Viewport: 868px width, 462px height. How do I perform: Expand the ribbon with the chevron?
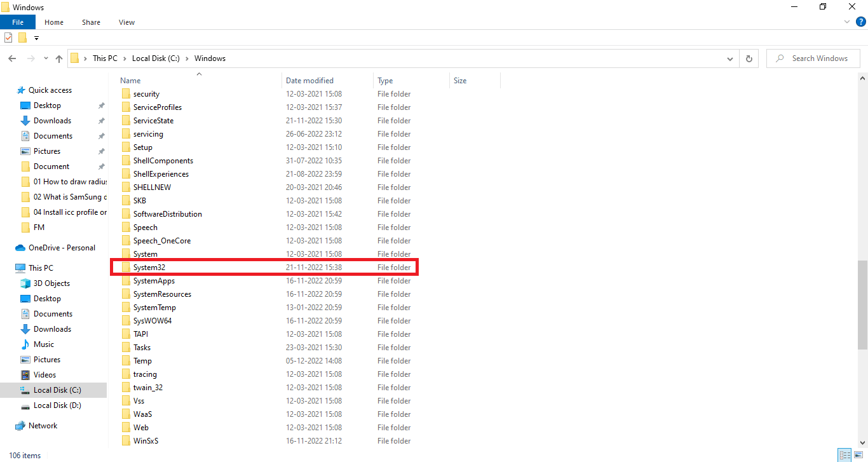(x=847, y=22)
